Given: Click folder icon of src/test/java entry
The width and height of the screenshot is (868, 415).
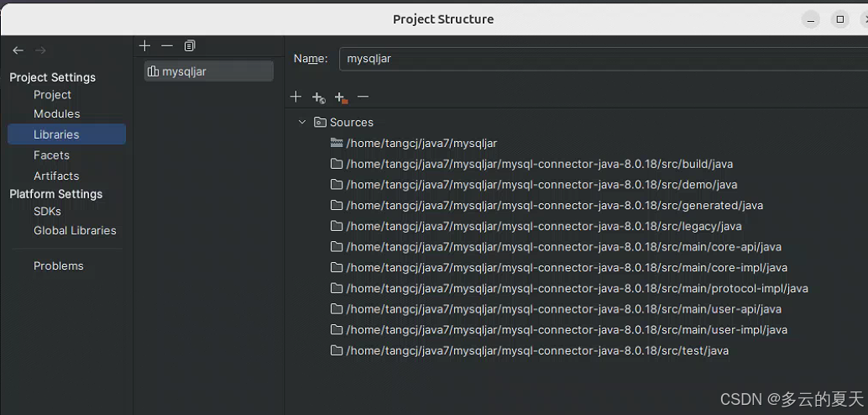Looking at the screenshot, I should (337, 350).
